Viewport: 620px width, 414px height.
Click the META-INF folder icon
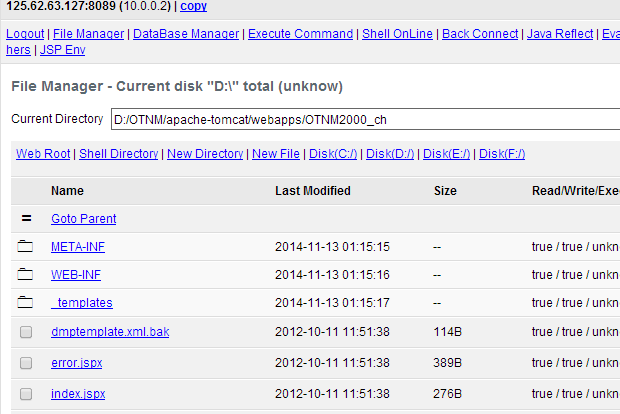(x=25, y=246)
